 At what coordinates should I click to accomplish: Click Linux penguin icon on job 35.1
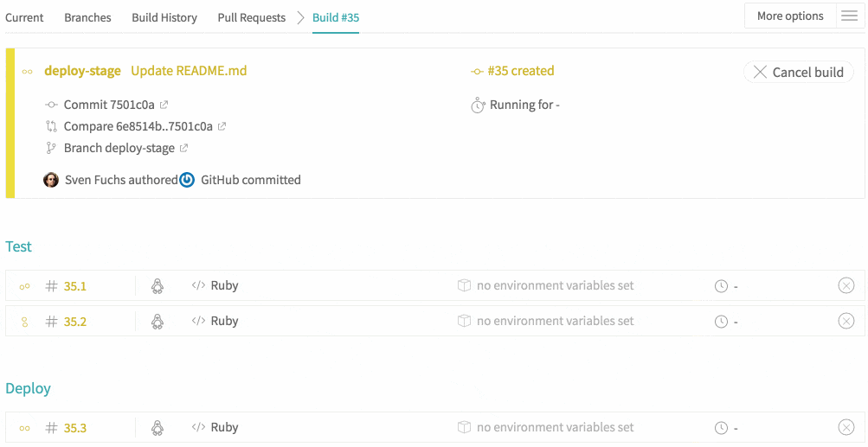158,286
